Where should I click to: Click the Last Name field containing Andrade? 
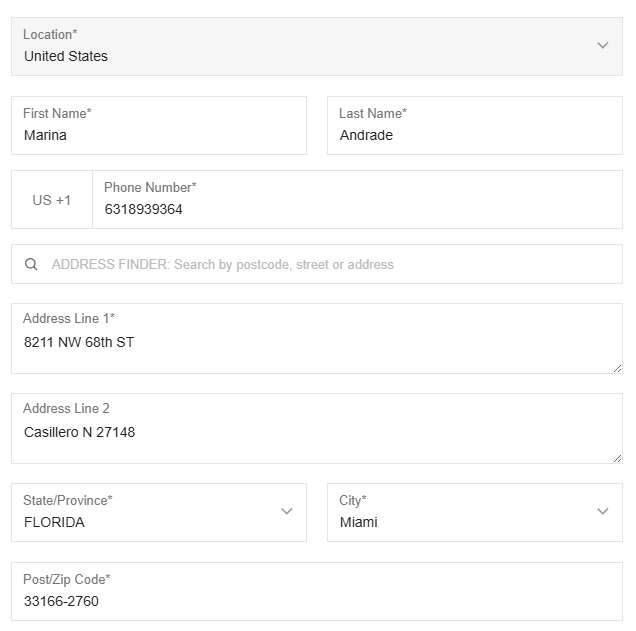(474, 135)
